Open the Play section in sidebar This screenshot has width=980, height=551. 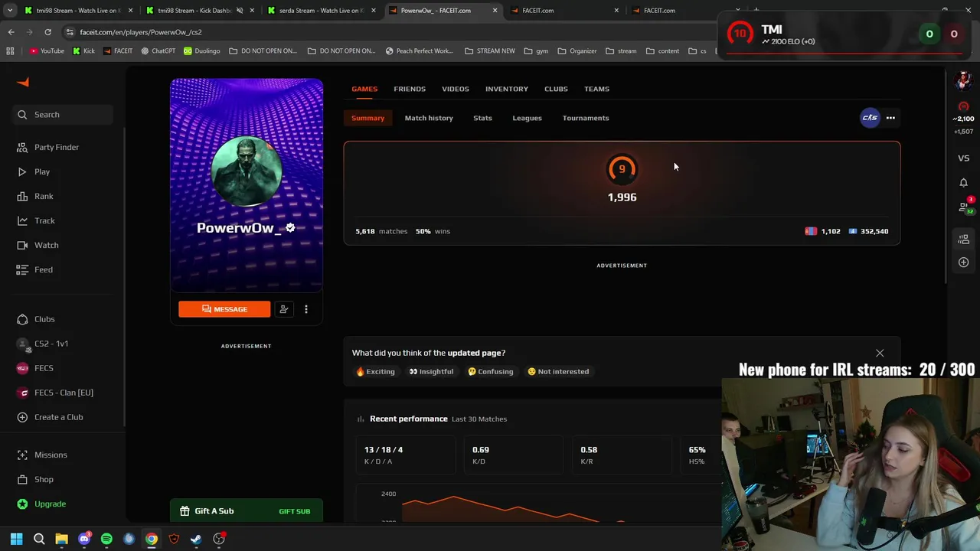(x=34, y=171)
